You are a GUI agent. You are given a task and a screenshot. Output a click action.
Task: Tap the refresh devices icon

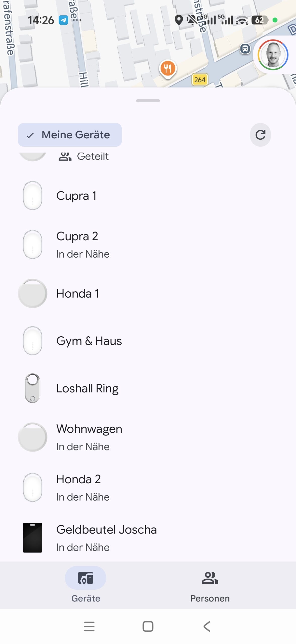[260, 135]
